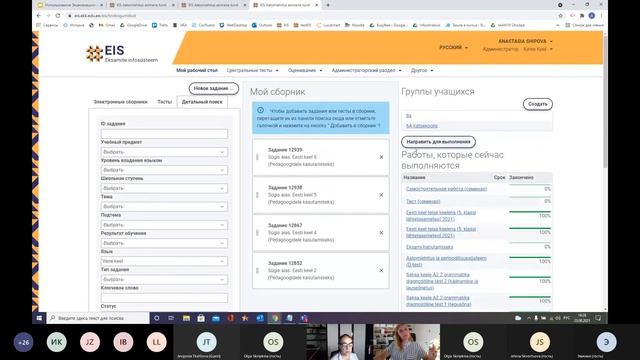Click progress bar of Самостоятельная работа row

coord(530,186)
